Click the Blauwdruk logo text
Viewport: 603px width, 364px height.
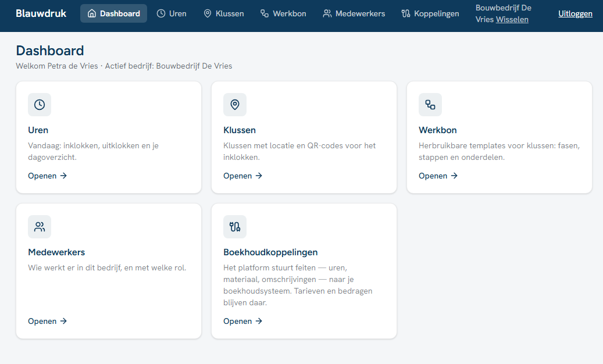[x=41, y=13]
